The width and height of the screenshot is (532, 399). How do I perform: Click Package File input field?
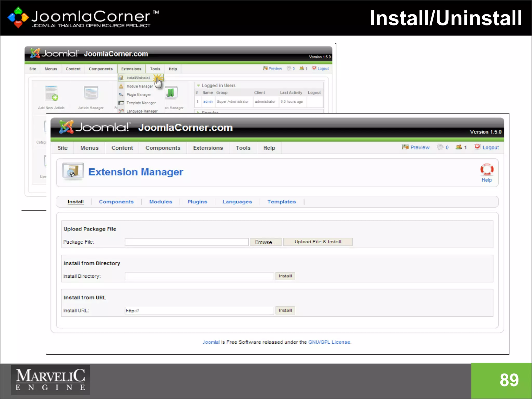[187, 242]
